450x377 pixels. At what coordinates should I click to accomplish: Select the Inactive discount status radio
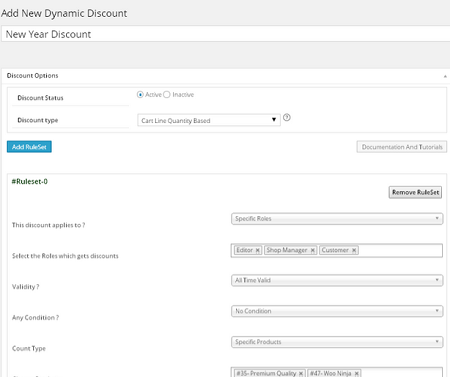tap(167, 95)
